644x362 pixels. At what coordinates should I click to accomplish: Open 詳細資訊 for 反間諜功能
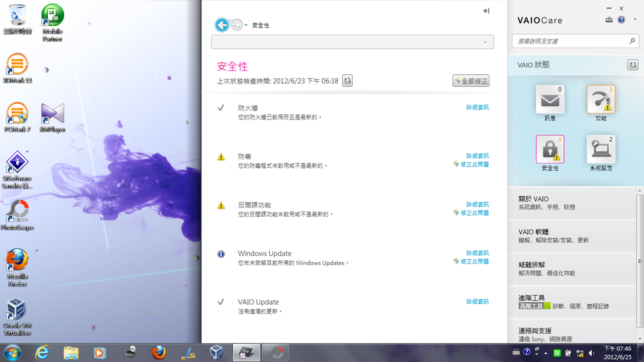pyautogui.click(x=477, y=204)
